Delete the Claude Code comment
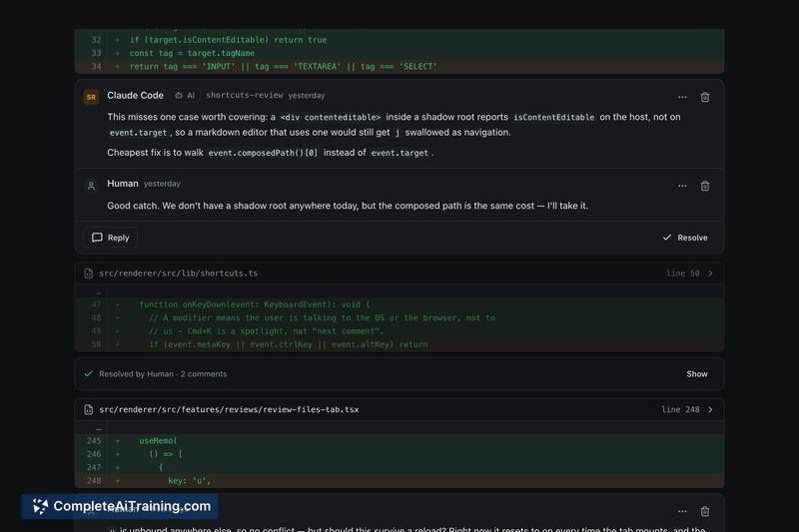The height and width of the screenshot is (532, 799). tap(705, 97)
